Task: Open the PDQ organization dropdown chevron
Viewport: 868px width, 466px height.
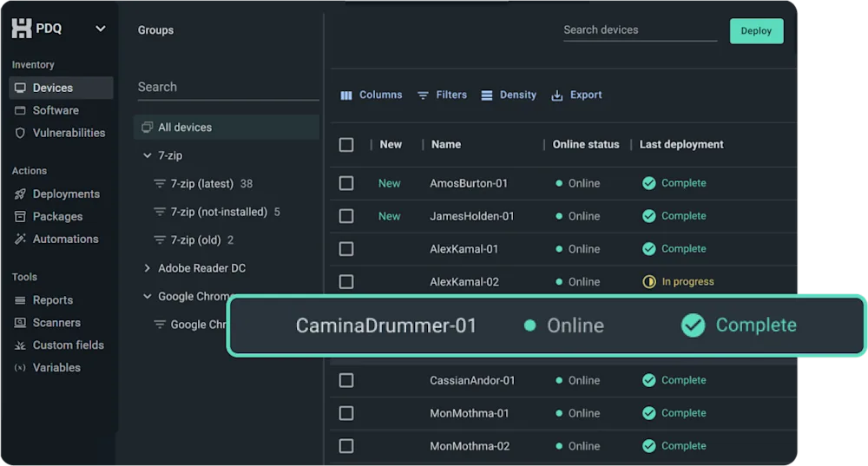Action: 100,29
